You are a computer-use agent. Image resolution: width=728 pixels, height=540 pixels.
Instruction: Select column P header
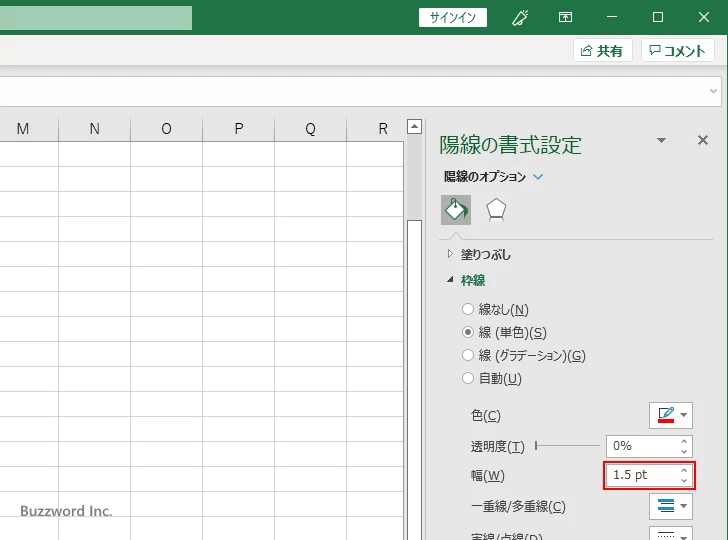(x=239, y=129)
